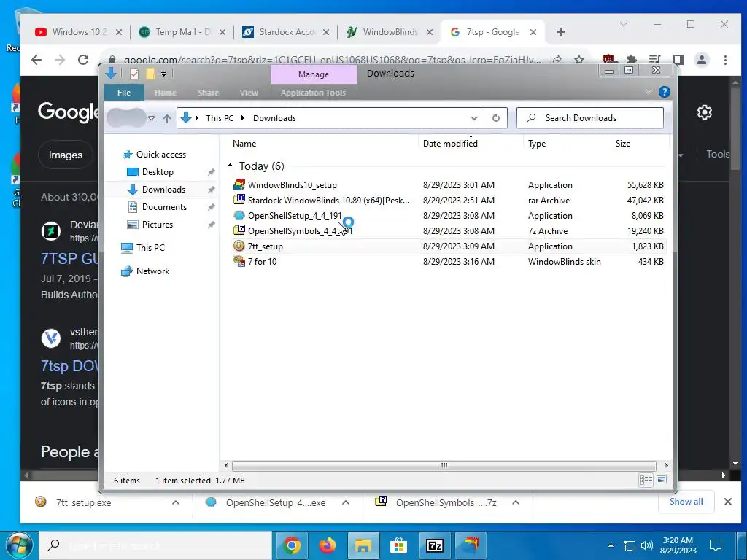Collapse the Today (6) group
747x560 pixels.
coord(230,166)
